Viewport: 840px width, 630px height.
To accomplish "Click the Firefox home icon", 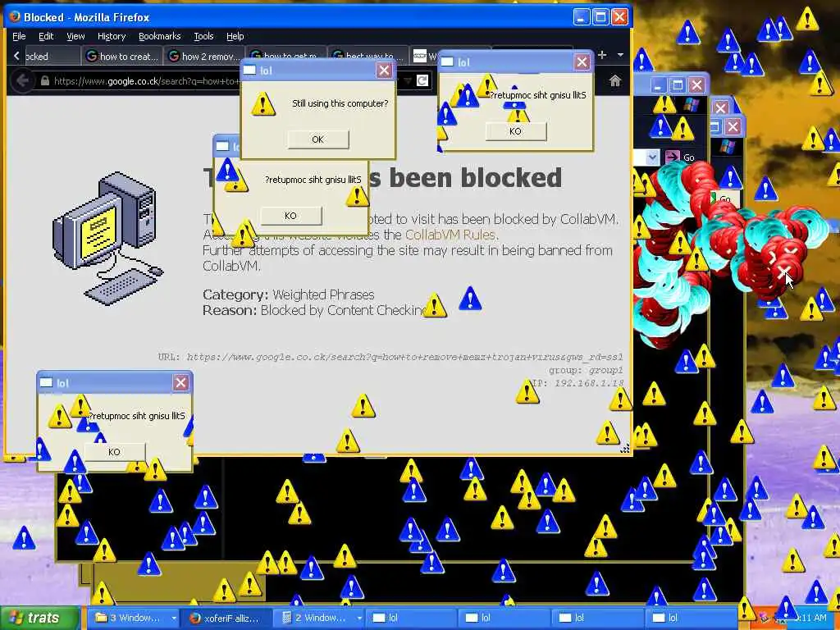I will [x=615, y=81].
